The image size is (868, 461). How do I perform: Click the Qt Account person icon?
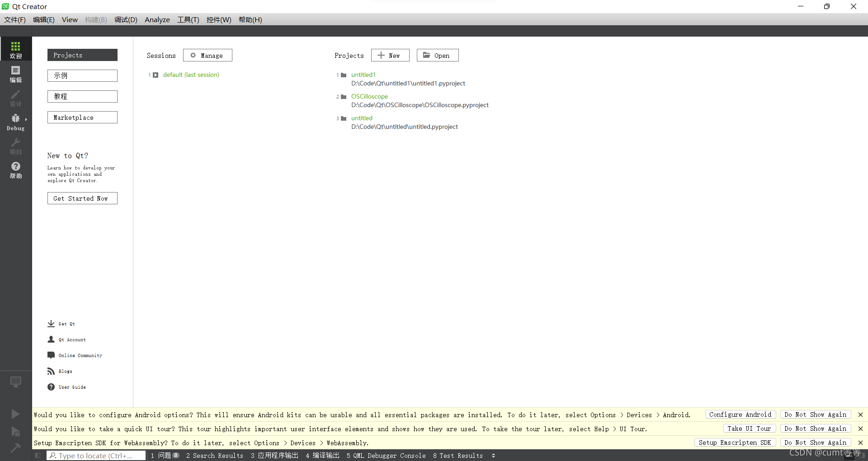(51, 339)
